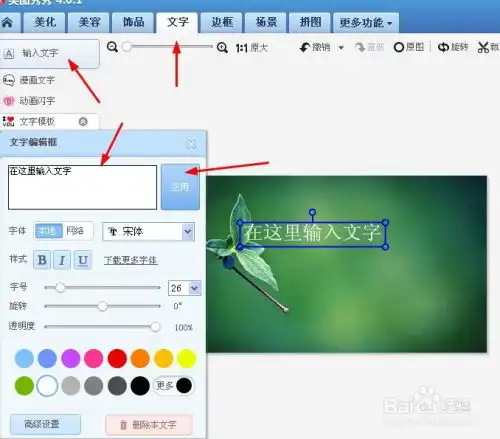Screen dimensions: 500x439
Task: Click the rotation handle above text box
Action: (312, 212)
